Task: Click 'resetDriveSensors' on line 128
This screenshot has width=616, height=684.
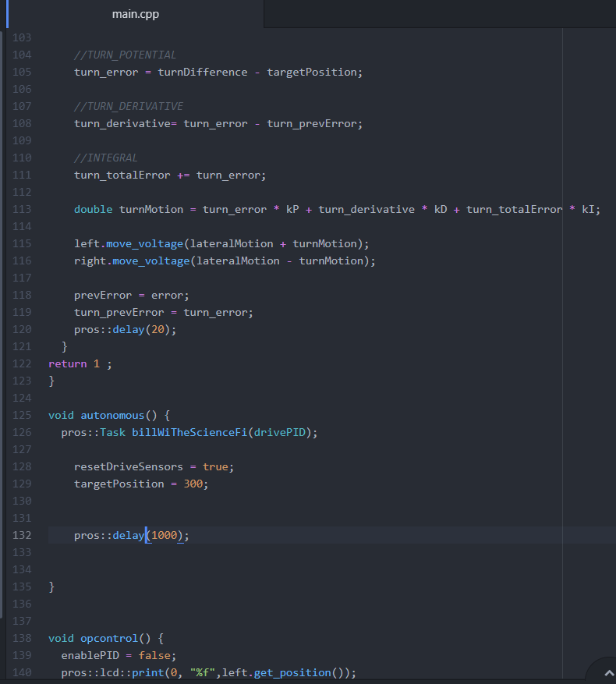Action: point(128,466)
